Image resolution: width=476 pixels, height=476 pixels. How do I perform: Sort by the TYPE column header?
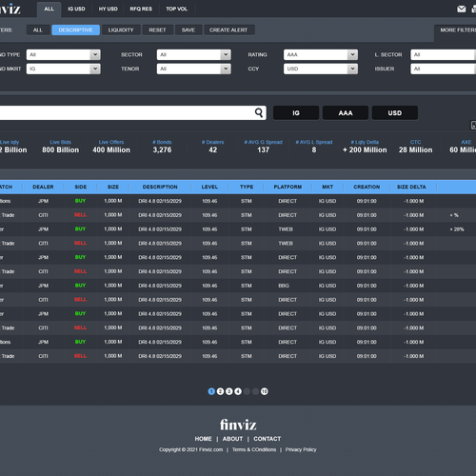point(247,187)
